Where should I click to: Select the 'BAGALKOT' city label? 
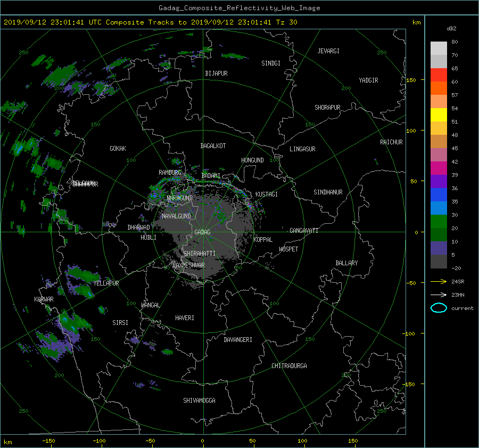(x=213, y=146)
